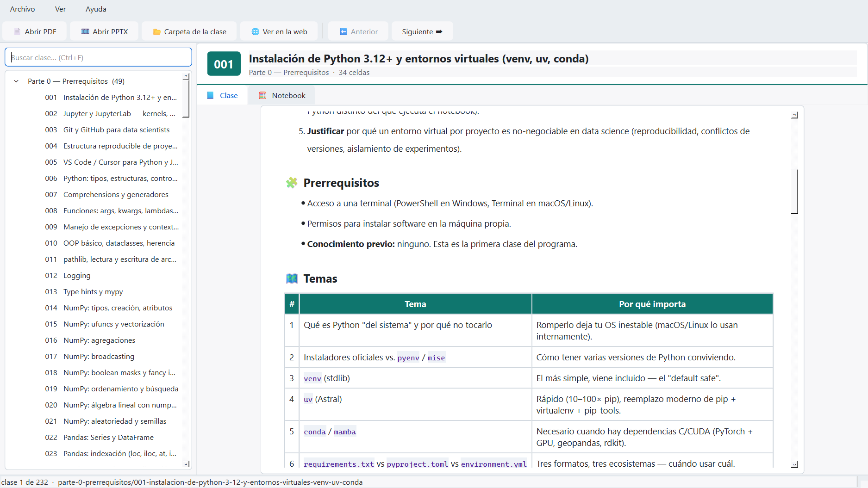This screenshot has width=868, height=488.
Task: Click the mamba code text
Action: click(345, 432)
